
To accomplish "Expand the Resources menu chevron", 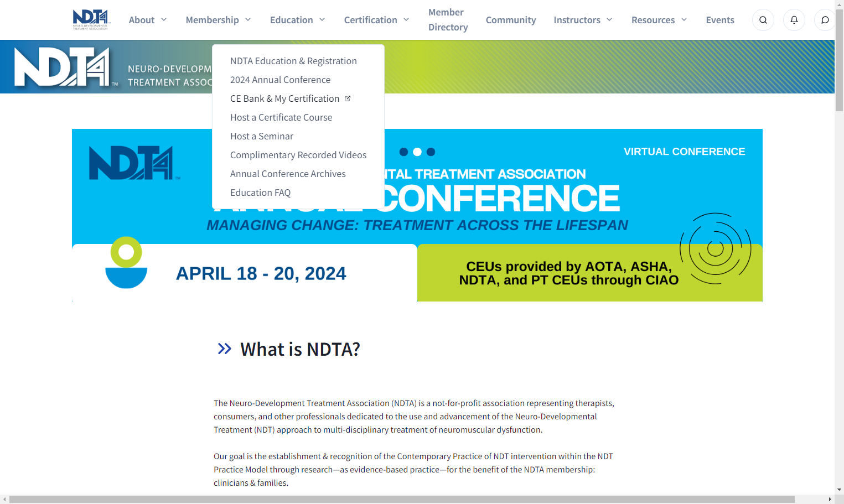I will (x=684, y=19).
